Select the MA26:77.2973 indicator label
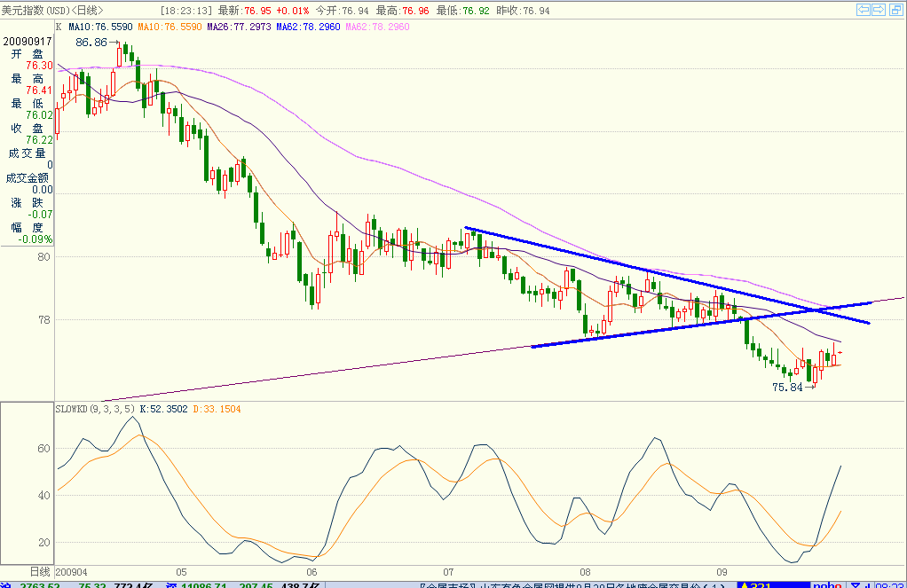This screenshot has height=588, width=907. click(x=239, y=27)
